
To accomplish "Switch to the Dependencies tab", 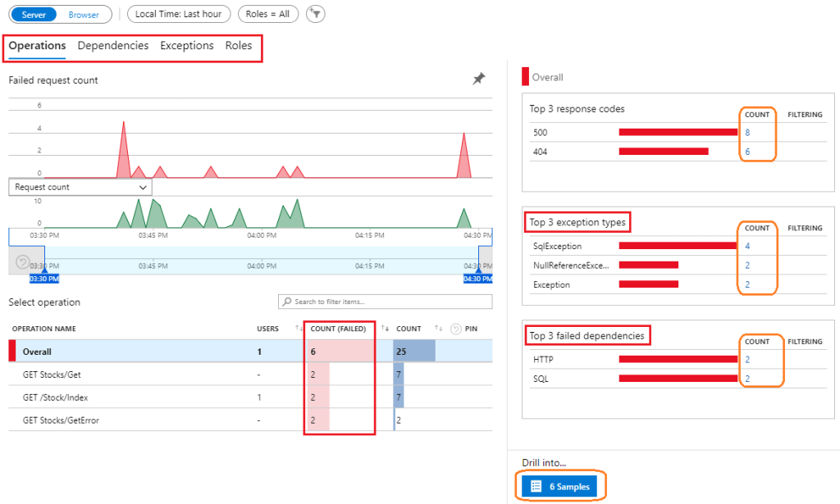I will click(113, 46).
